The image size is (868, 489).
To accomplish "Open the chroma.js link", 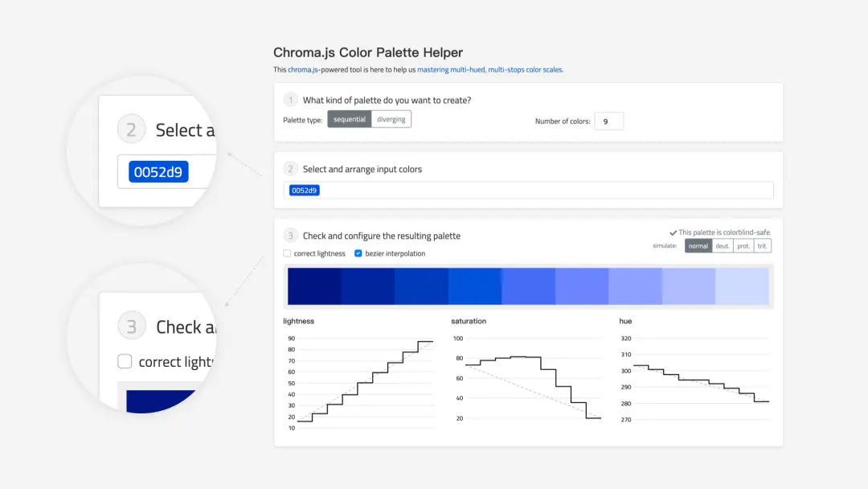I will point(303,70).
